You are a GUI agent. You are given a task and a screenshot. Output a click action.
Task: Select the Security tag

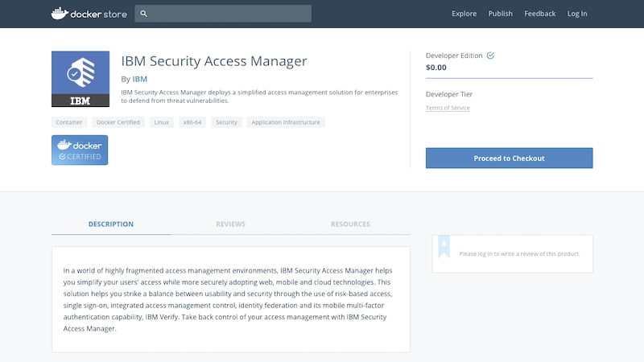(227, 122)
